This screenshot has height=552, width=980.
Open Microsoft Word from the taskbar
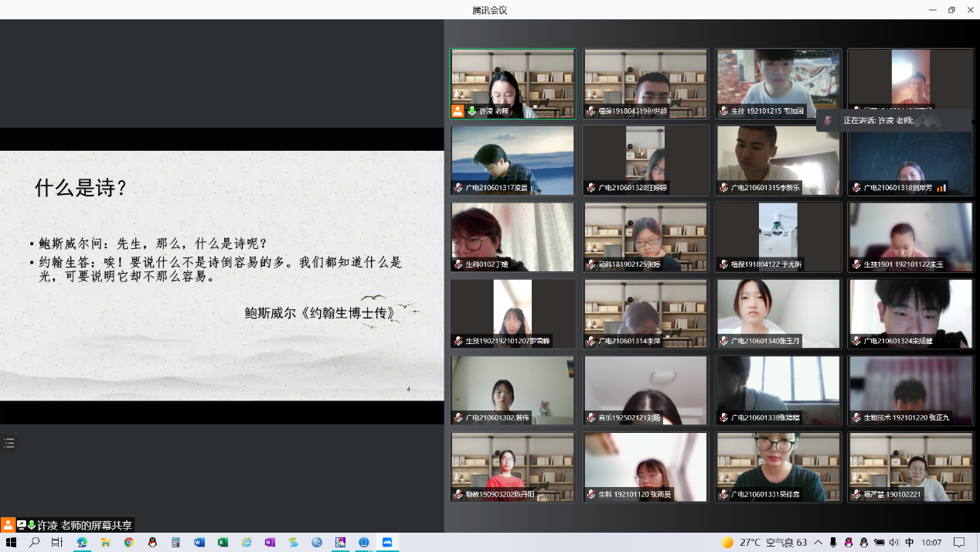pos(199,543)
